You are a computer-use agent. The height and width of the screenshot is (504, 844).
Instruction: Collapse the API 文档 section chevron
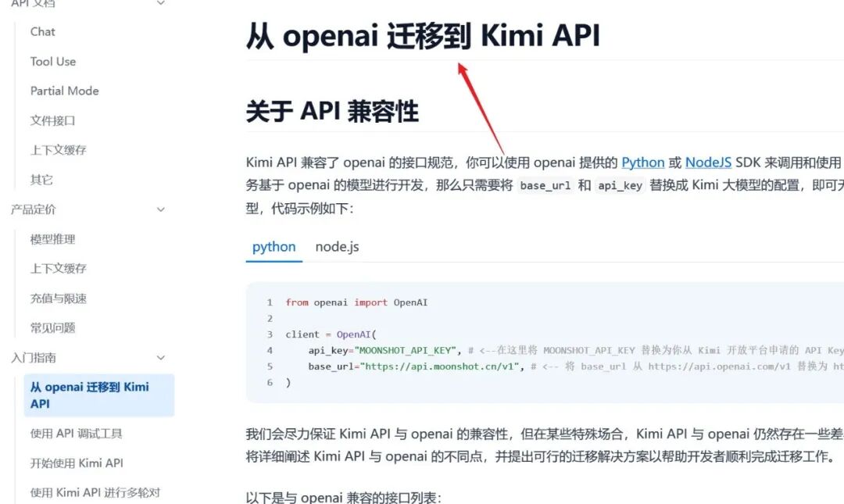tap(160, 3)
